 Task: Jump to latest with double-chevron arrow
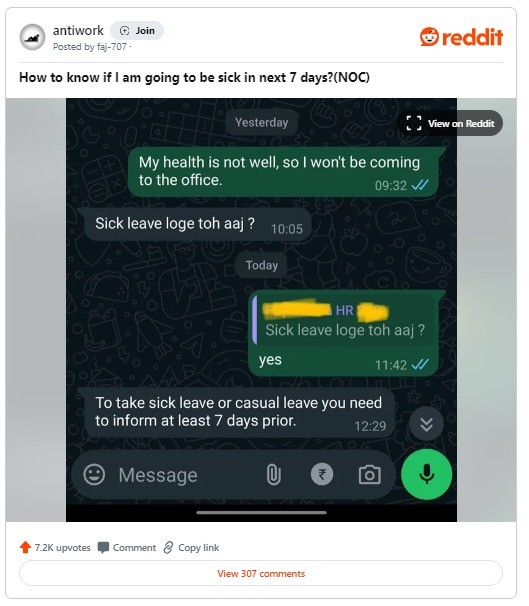pyautogui.click(x=426, y=424)
